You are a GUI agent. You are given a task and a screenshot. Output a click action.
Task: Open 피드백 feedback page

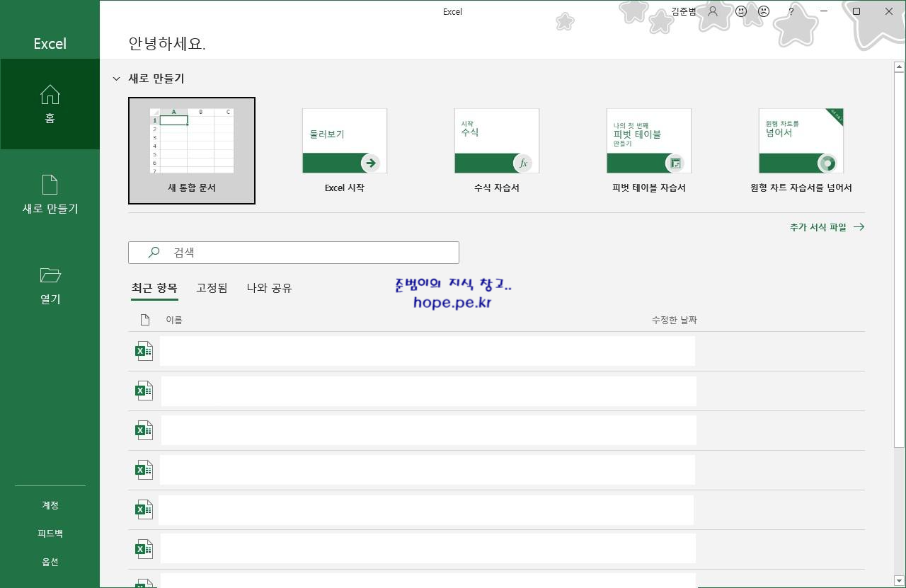point(50,534)
